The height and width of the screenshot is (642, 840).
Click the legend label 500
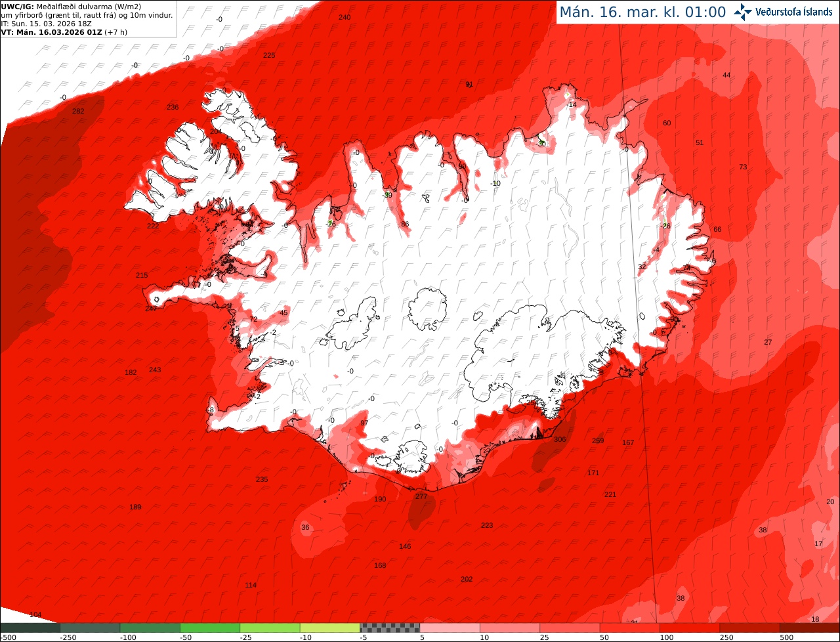tap(786, 637)
